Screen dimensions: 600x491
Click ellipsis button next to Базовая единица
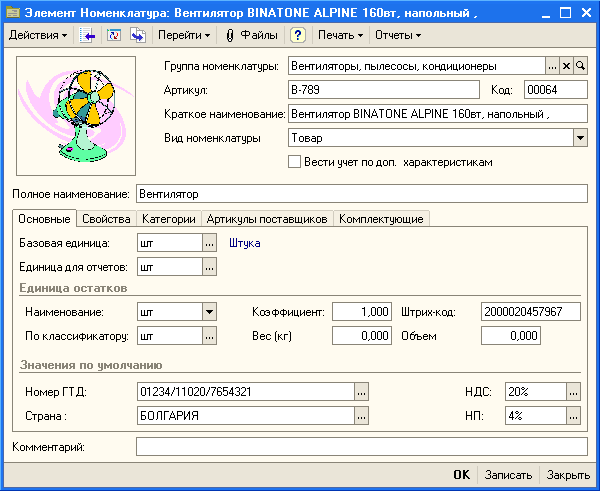tap(209, 243)
